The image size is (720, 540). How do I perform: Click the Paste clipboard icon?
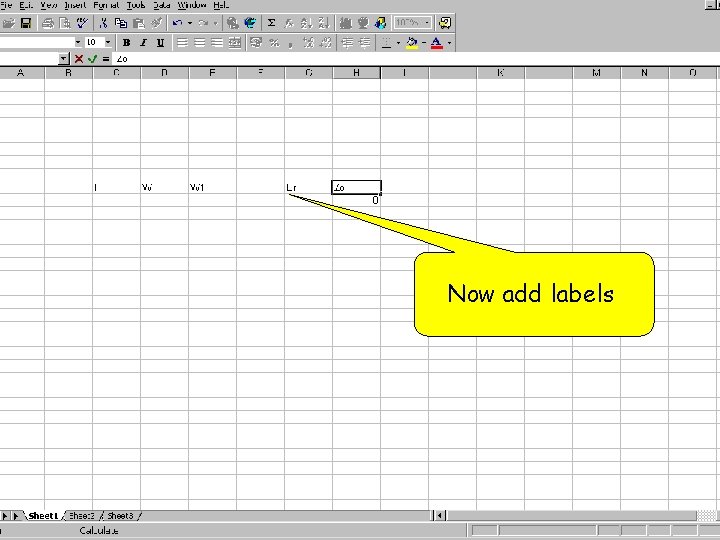pos(138,23)
